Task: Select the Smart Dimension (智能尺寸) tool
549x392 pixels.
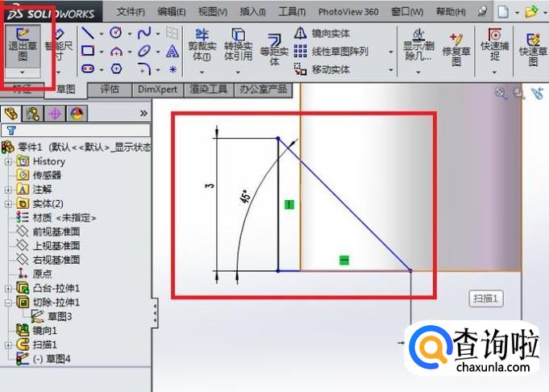Action: 59,46
